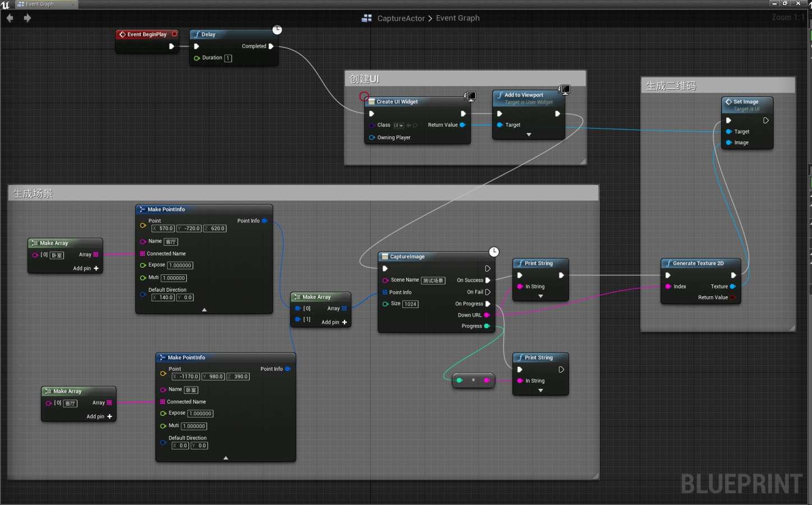Edit Point X value -1170.0
This screenshot has width=812, height=505.
(x=186, y=377)
